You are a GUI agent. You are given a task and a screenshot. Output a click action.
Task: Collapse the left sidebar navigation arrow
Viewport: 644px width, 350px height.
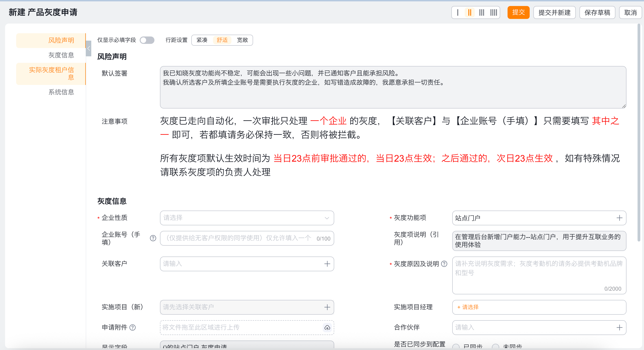tap(89, 48)
